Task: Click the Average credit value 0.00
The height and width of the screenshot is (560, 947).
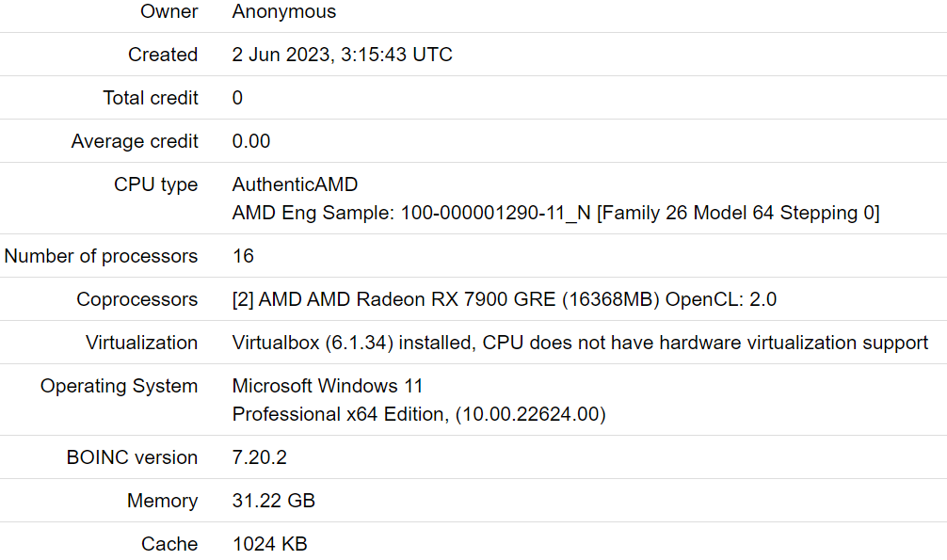Action: pos(251,141)
